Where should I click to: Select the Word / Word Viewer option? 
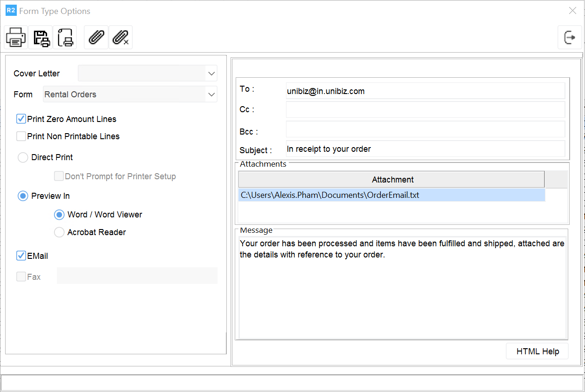tap(59, 215)
